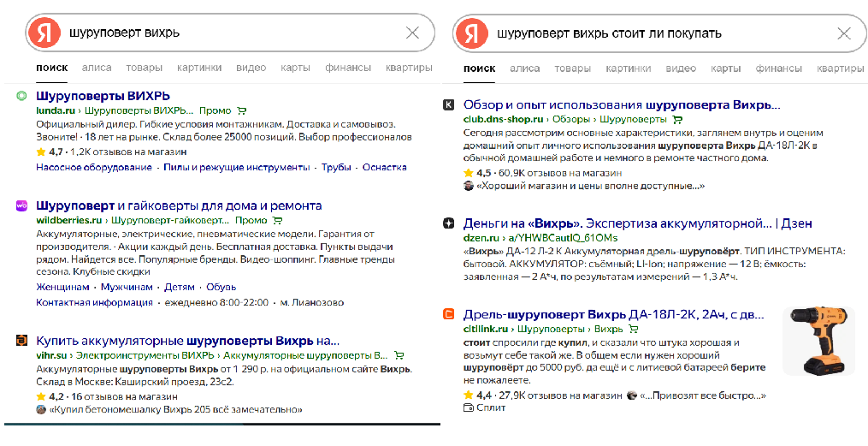Viewport: 868px width, 446px height.
Task: Switch to квартиры tab in left search
Action: [x=409, y=68]
